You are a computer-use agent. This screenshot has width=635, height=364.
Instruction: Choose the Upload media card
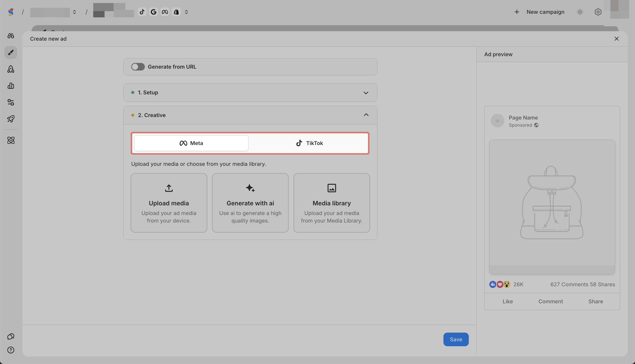169,203
